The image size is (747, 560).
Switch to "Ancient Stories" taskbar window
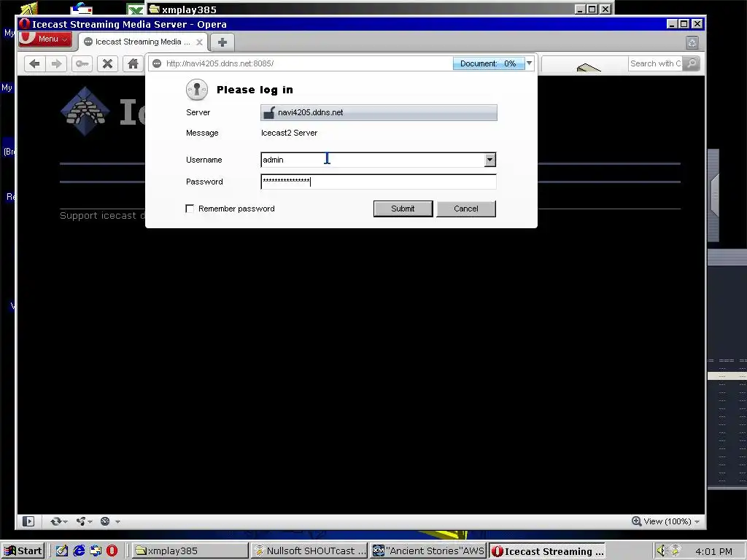tap(428, 551)
